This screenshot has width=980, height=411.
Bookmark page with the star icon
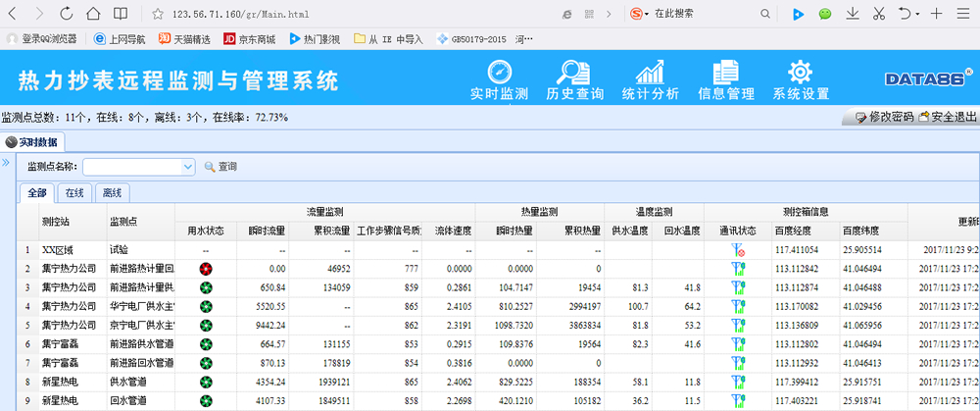click(157, 14)
